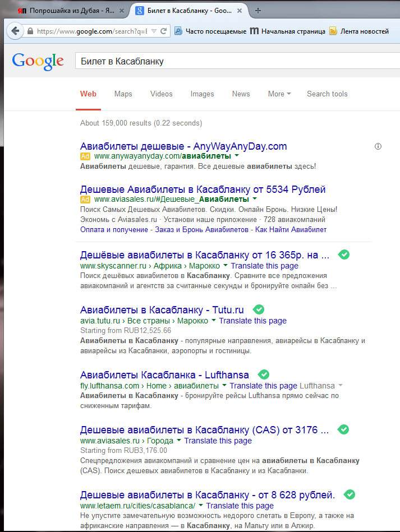
Task: Select the Web search tab
Action: click(88, 94)
